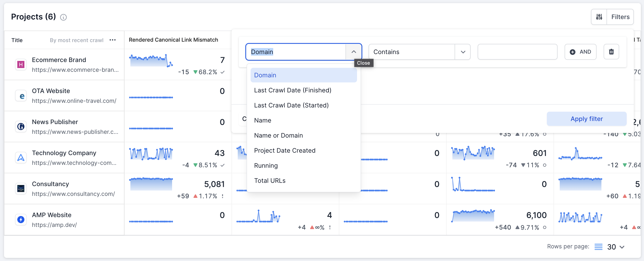Click the rows-per-page list icon
Viewport: 644px width, 261px height.
(x=599, y=247)
